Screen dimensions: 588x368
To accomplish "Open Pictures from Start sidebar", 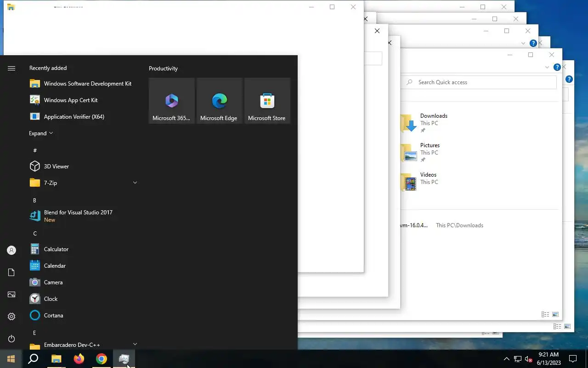I will 11,294.
